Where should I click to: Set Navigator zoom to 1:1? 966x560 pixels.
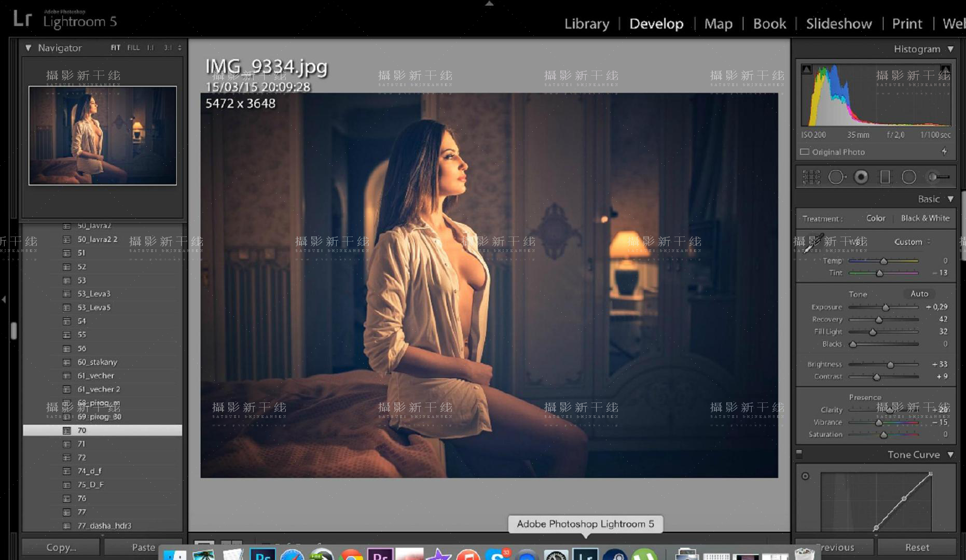[x=150, y=48]
